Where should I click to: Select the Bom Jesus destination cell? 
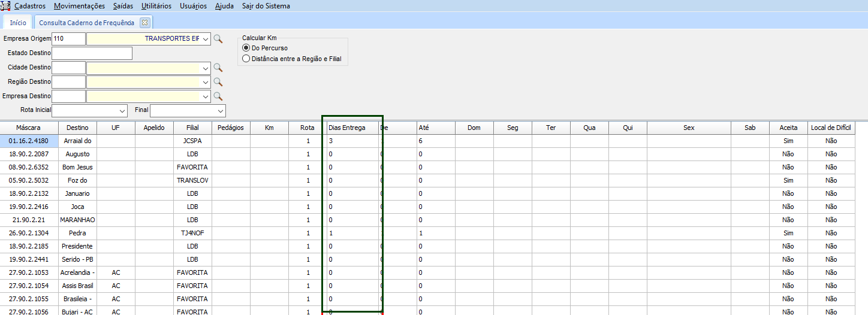(77, 167)
